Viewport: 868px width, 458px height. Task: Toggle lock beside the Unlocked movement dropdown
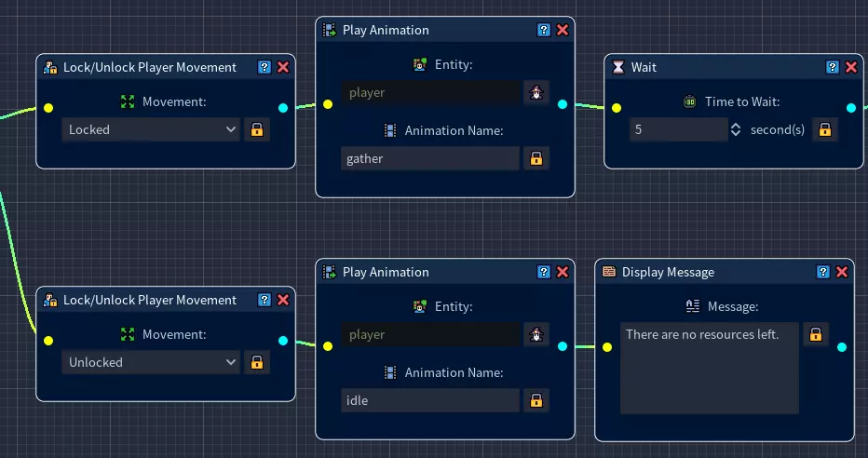click(x=257, y=362)
